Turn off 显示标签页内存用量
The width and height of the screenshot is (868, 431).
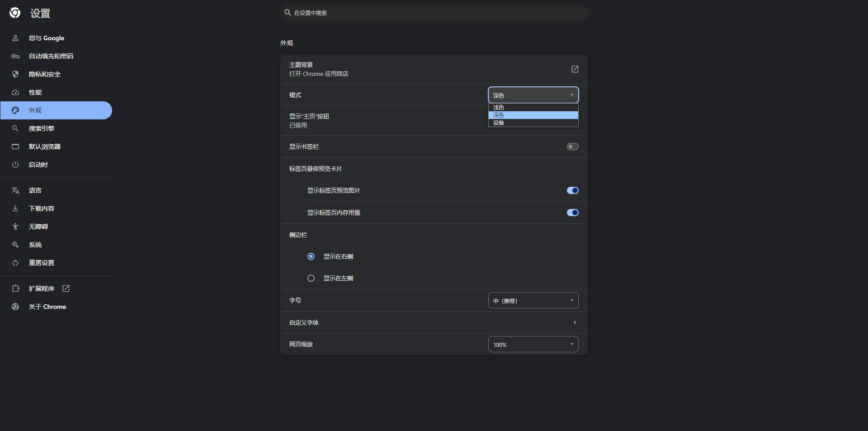pyautogui.click(x=572, y=213)
